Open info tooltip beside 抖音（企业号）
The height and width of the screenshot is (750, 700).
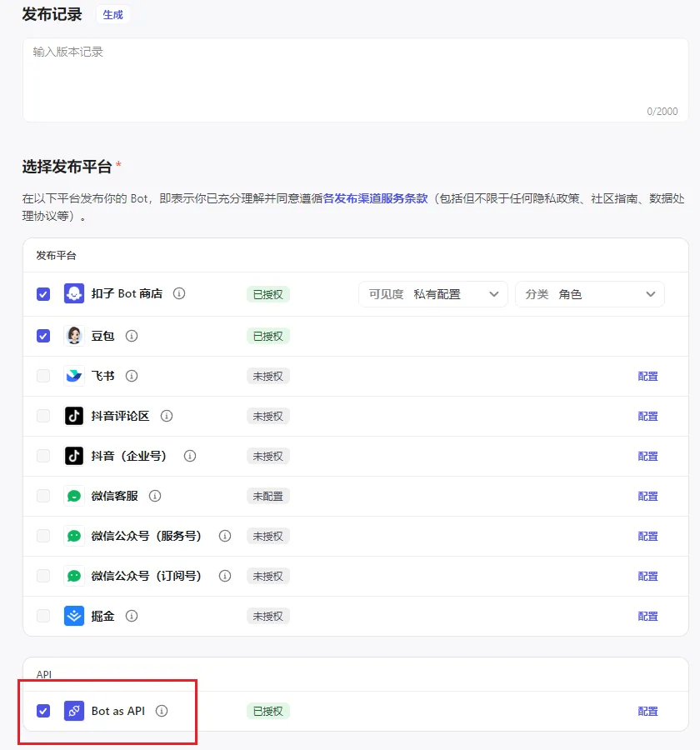(x=190, y=456)
